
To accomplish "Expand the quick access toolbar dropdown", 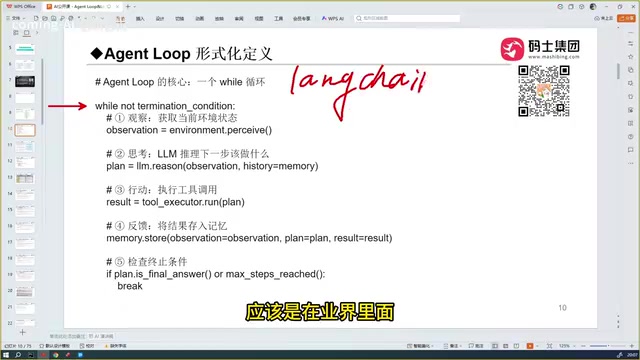I will pos(102,18).
